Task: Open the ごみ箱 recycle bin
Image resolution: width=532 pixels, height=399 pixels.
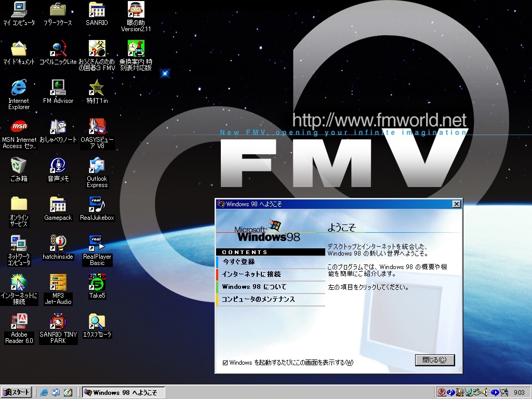Action: click(19, 170)
